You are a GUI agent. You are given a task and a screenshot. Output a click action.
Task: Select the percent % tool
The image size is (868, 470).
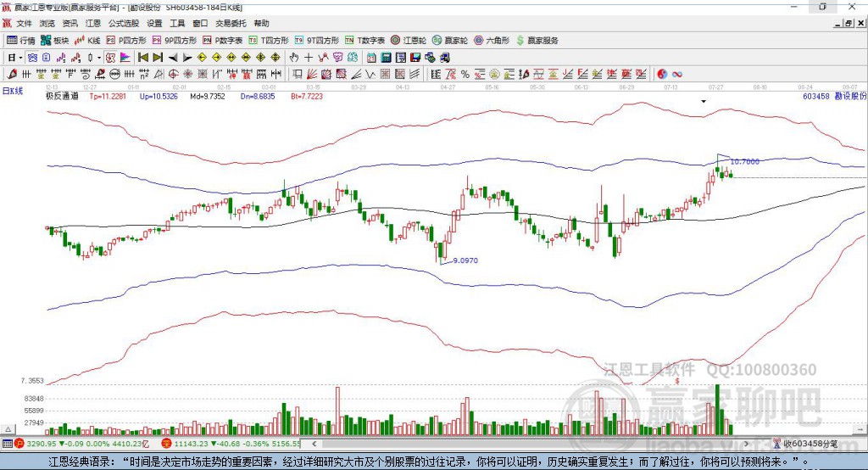(x=465, y=75)
